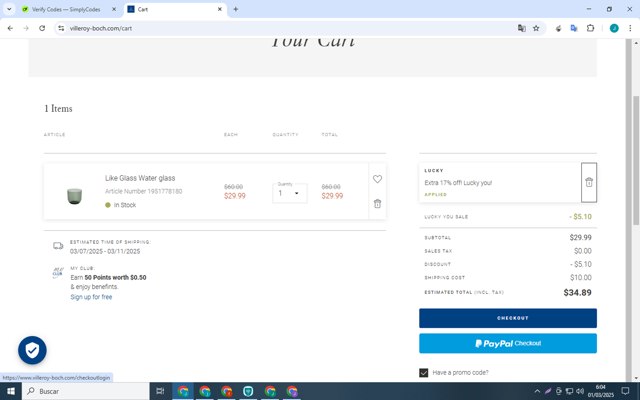Screen dimensions: 640x400
Task: Click the page vertical scrollbar
Action: (x=636, y=160)
